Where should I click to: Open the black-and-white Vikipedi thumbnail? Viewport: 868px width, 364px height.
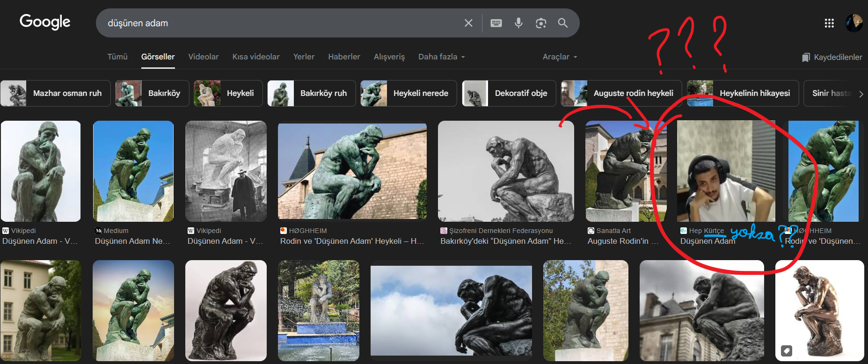pos(226,171)
